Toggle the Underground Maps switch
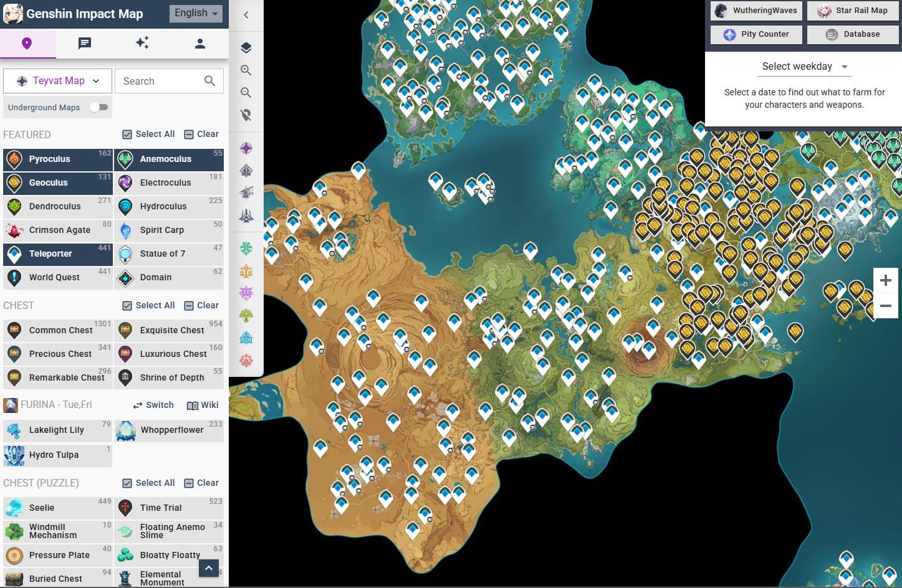Viewport: 902px width, 588px height. pyautogui.click(x=98, y=107)
